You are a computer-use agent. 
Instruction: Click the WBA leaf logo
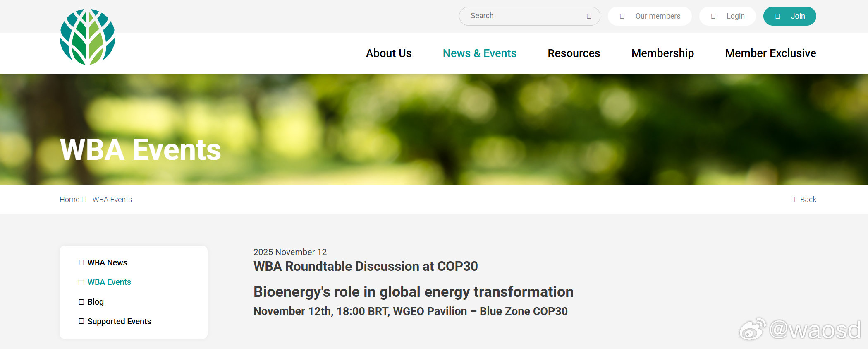click(x=87, y=37)
